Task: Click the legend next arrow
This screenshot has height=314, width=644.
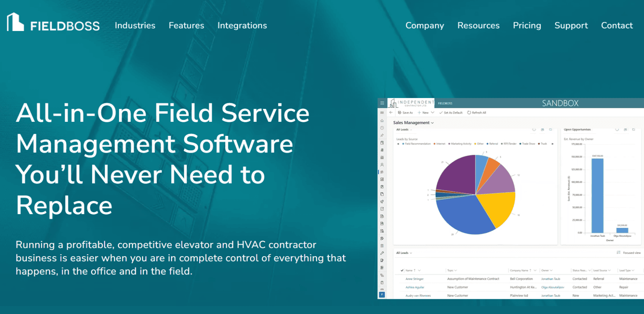Action: point(553,144)
